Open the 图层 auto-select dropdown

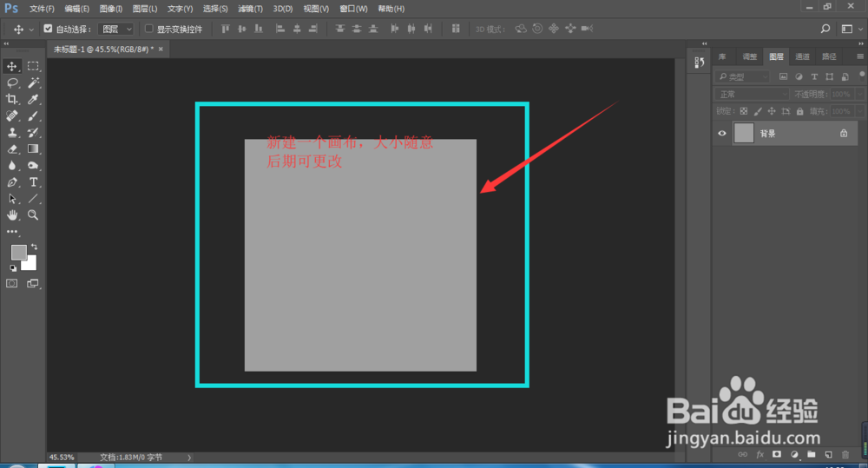click(x=116, y=29)
